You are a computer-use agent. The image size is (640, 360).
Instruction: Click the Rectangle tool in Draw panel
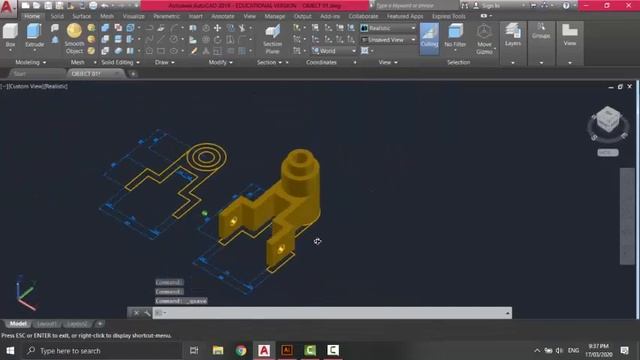pos(161,51)
